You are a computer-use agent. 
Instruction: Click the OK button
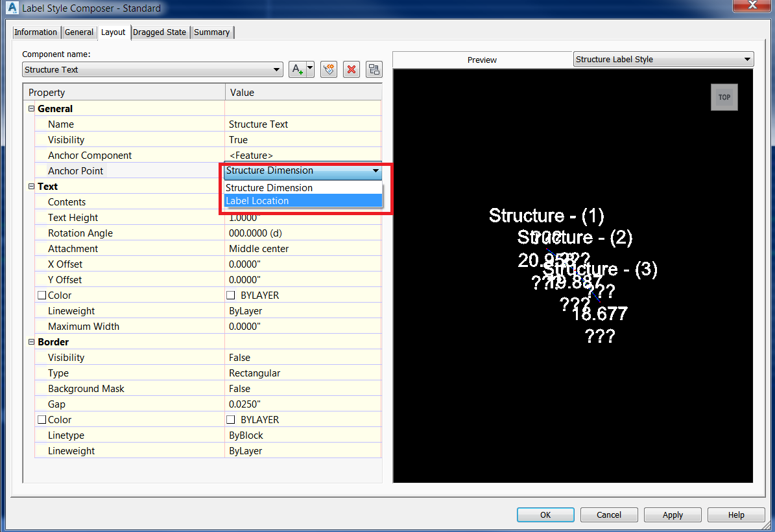[545, 515]
